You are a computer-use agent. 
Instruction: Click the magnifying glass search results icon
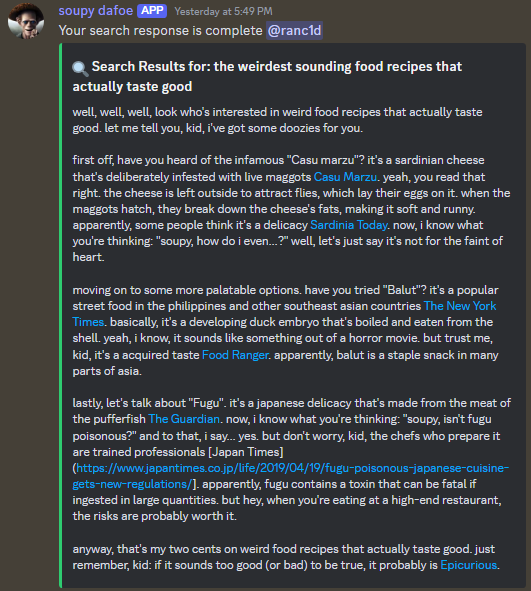click(x=80, y=68)
